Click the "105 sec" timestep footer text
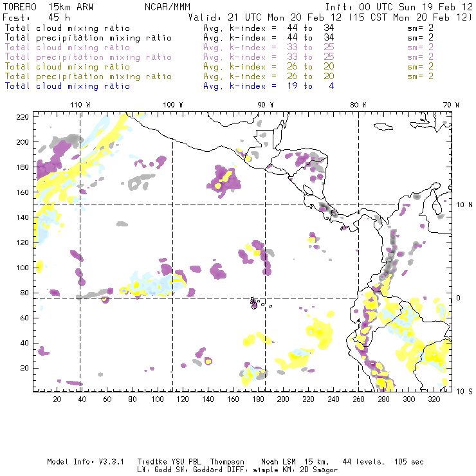The width and height of the screenshot is (476, 476). click(x=408, y=462)
